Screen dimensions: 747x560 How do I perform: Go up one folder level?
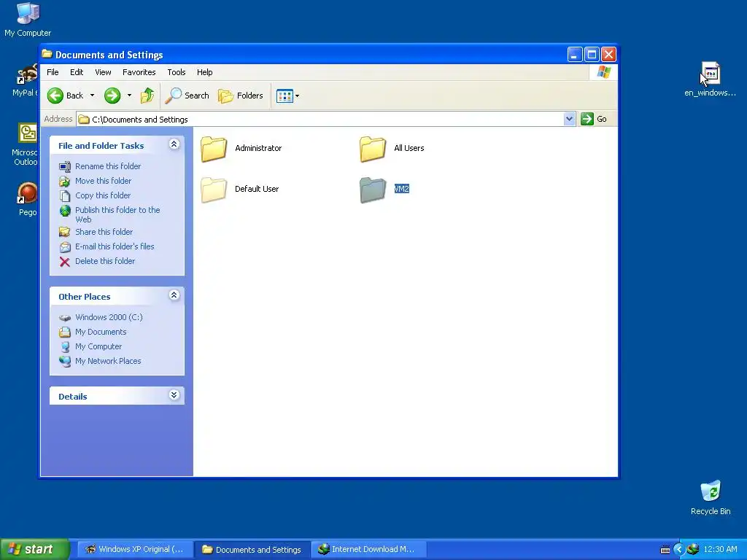[147, 96]
